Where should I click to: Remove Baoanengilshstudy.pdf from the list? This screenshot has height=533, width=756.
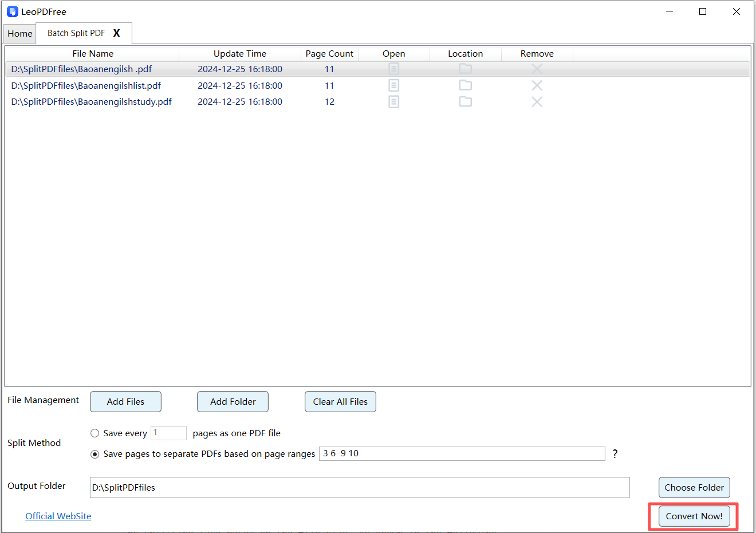pos(537,102)
